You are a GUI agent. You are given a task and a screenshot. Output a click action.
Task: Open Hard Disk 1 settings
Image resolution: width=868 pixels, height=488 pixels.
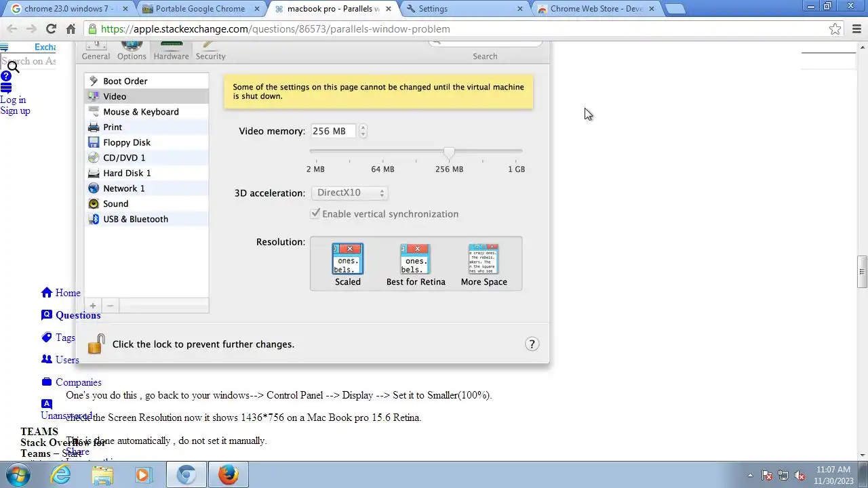(146, 173)
